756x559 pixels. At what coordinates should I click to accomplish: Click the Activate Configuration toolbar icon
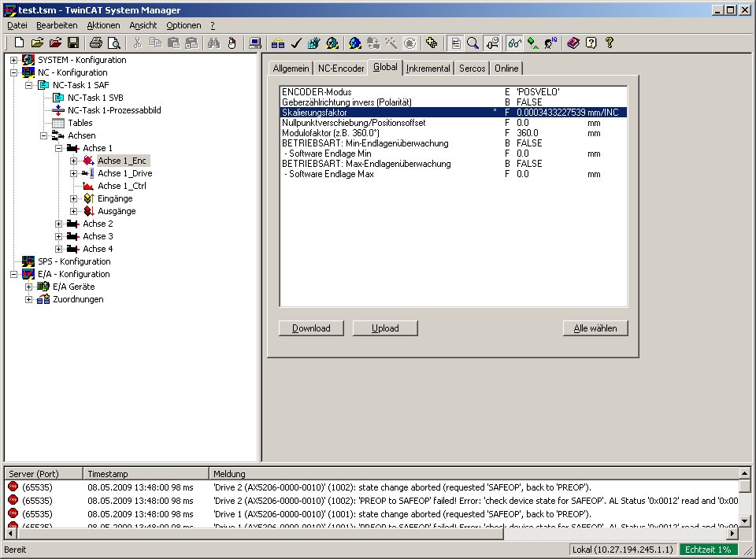pyautogui.click(x=314, y=43)
